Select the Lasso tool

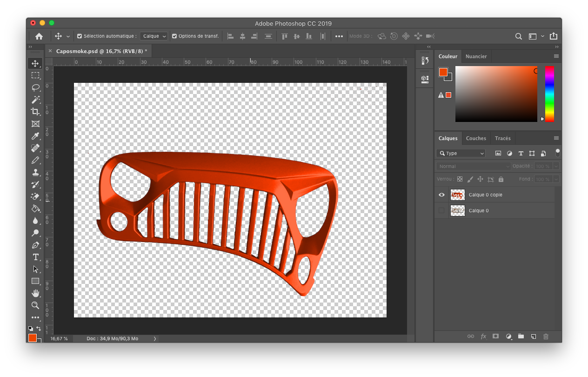35,88
